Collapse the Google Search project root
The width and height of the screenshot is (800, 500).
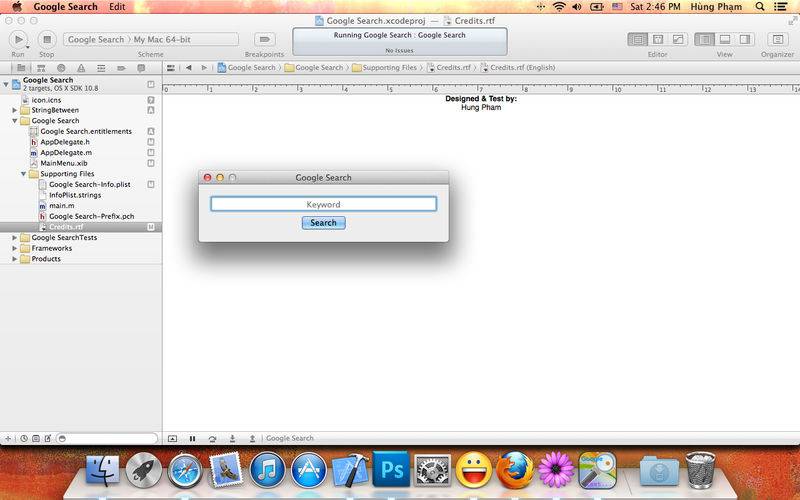tap(6, 84)
